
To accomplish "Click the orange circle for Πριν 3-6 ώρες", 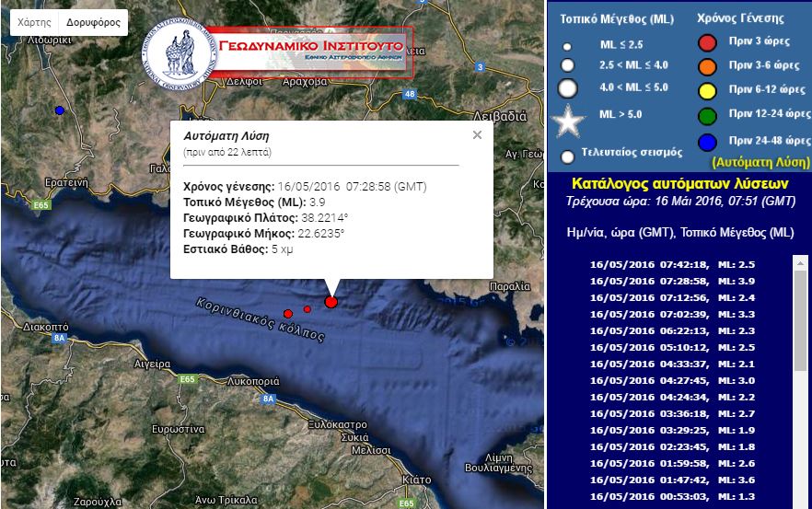I will pyautogui.click(x=707, y=65).
